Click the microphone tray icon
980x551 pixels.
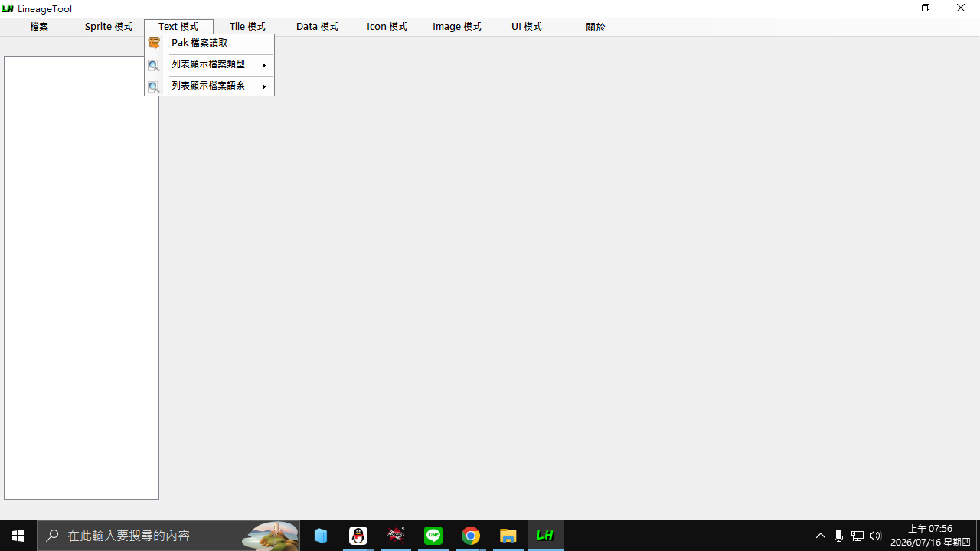point(839,536)
